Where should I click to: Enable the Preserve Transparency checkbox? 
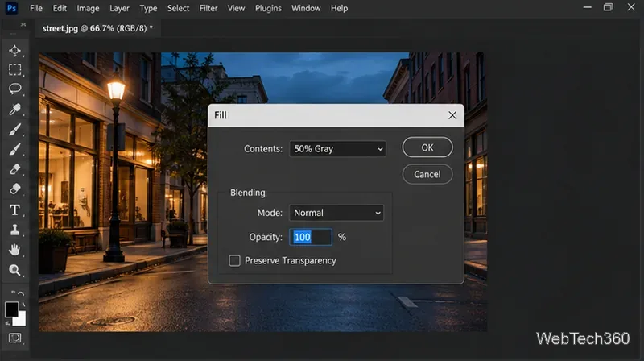tap(234, 260)
